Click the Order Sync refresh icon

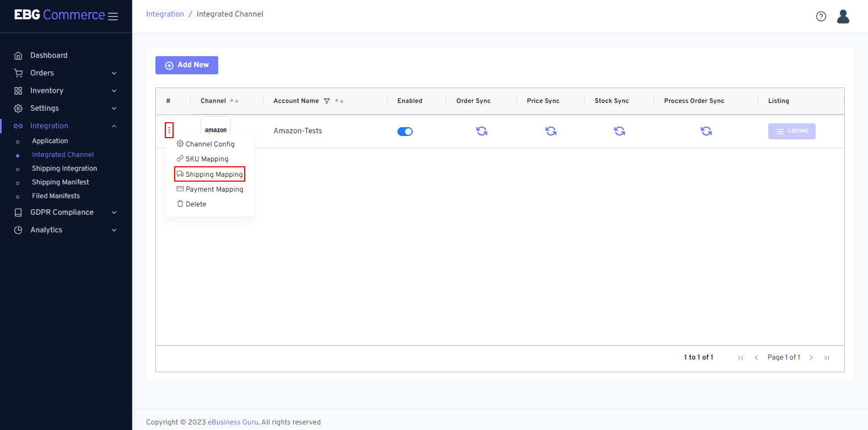click(x=482, y=131)
